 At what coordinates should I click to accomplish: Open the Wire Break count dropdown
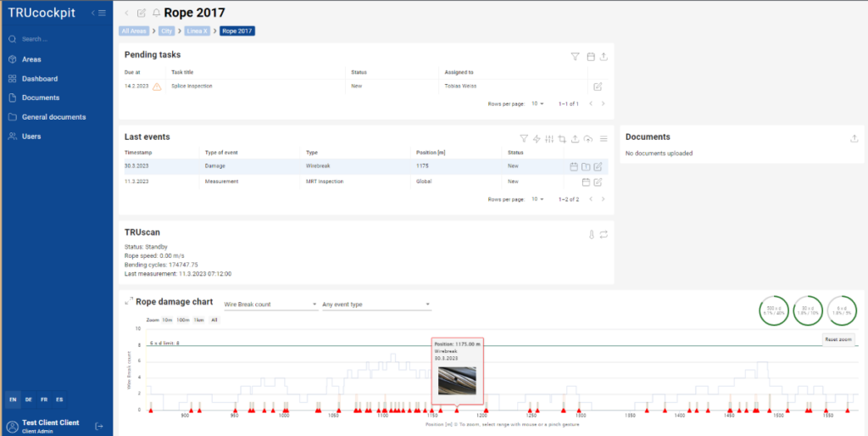tap(270, 304)
